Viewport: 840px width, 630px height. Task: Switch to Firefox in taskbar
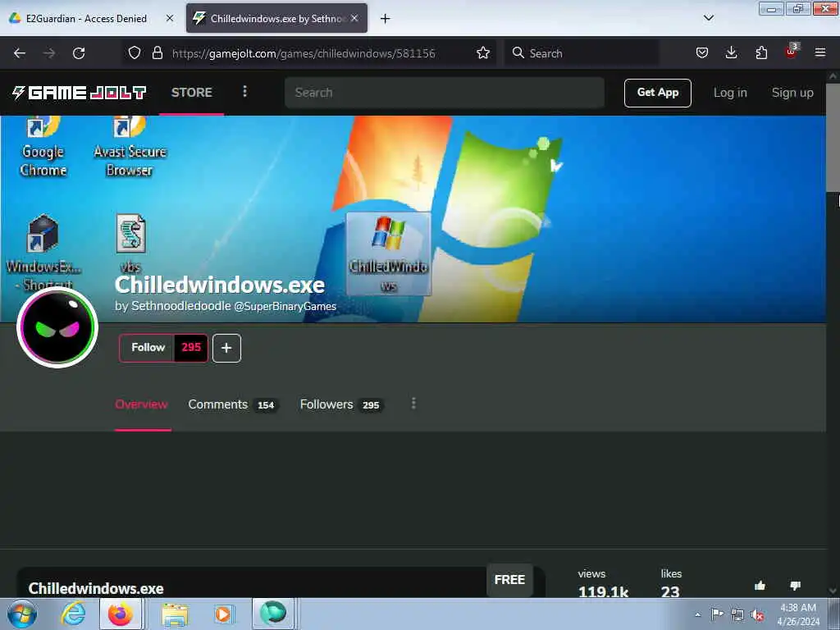click(121, 614)
